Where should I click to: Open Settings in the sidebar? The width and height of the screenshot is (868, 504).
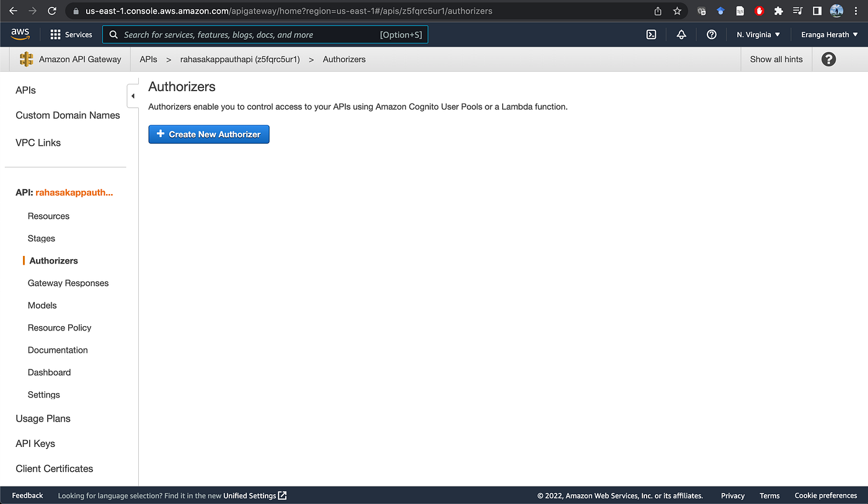44,395
